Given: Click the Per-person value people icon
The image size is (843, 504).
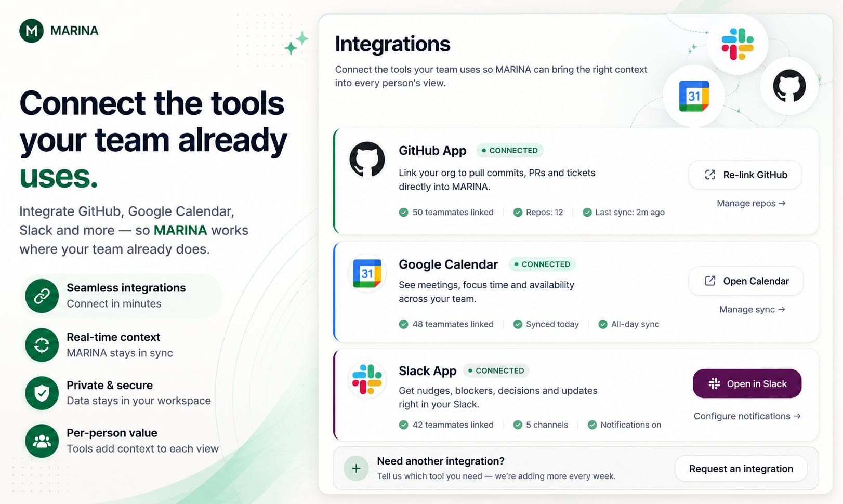Looking at the screenshot, I should pyautogui.click(x=42, y=441).
